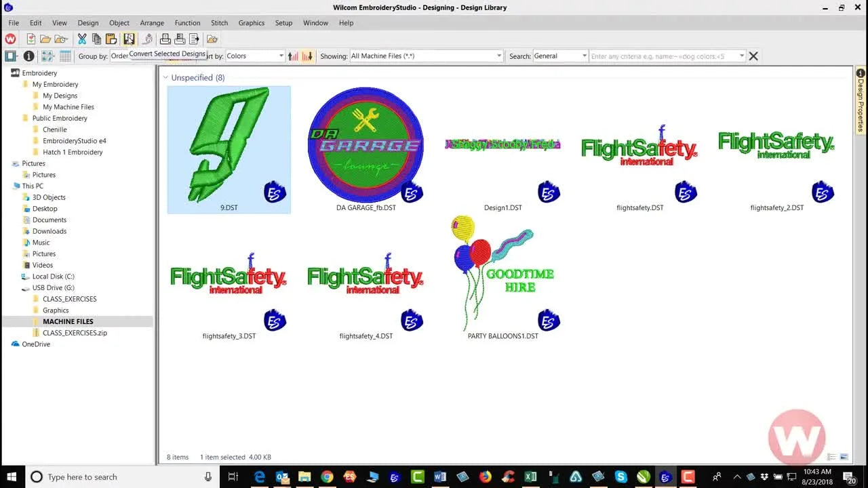This screenshot has height=488, width=868.
Task: Expand the search criteria history dropdown arrow
Action: 742,56
